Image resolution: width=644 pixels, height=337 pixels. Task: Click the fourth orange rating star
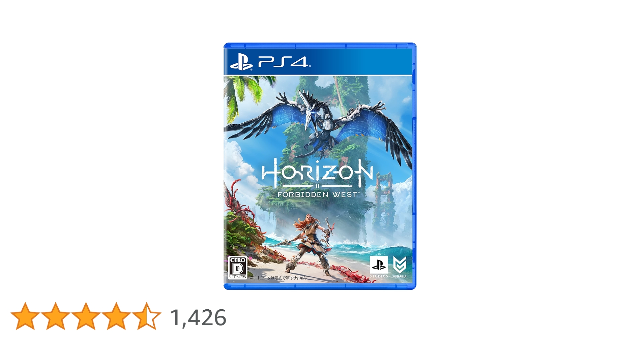[116, 316]
